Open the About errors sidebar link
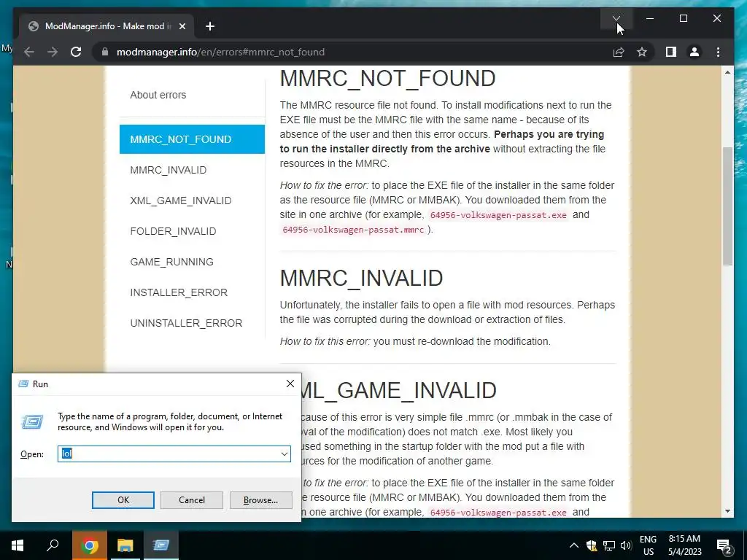 pyautogui.click(x=158, y=95)
